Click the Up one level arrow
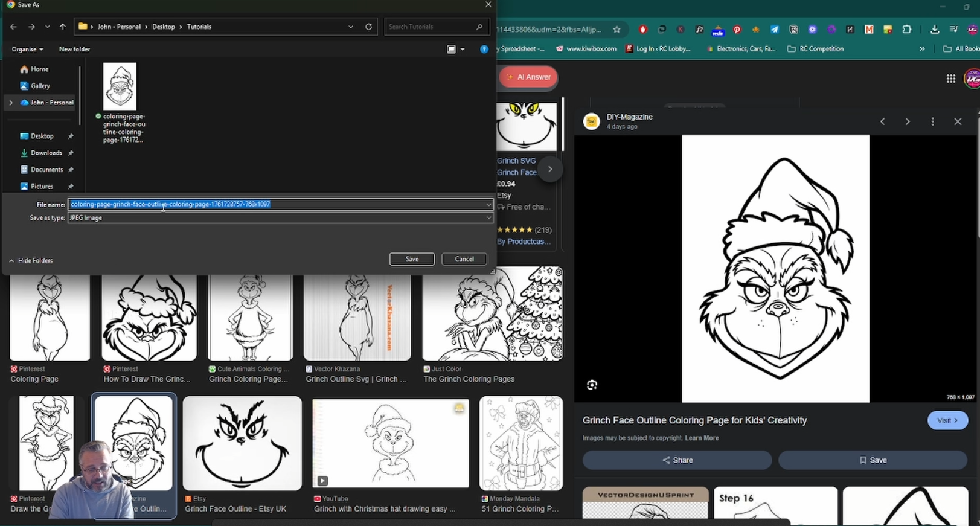 (x=63, y=27)
